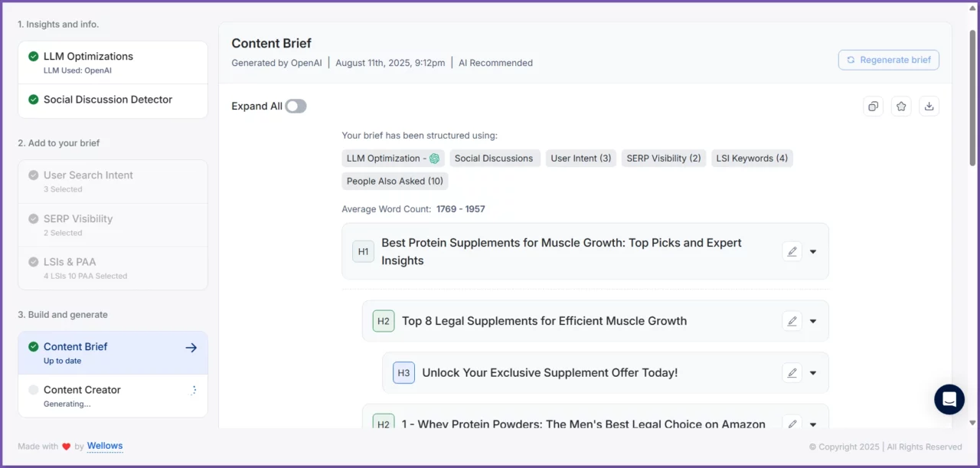Click the Regenerate brief button
This screenshot has height=468, width=980.
tap(888, 60)
